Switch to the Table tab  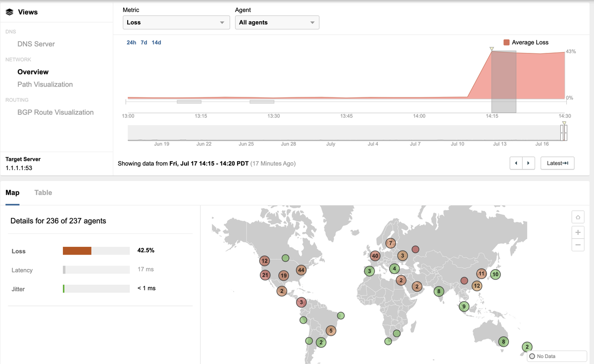point(43,192)
